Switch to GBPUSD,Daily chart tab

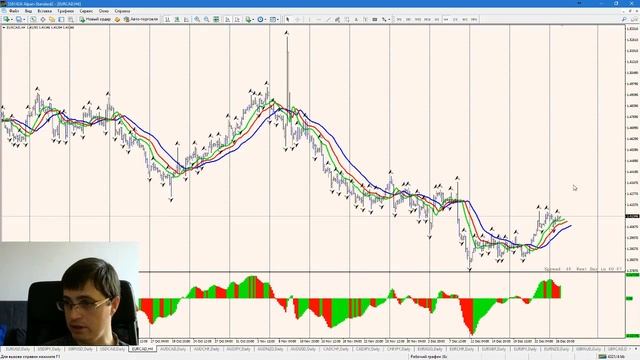(x=80, y=349)
